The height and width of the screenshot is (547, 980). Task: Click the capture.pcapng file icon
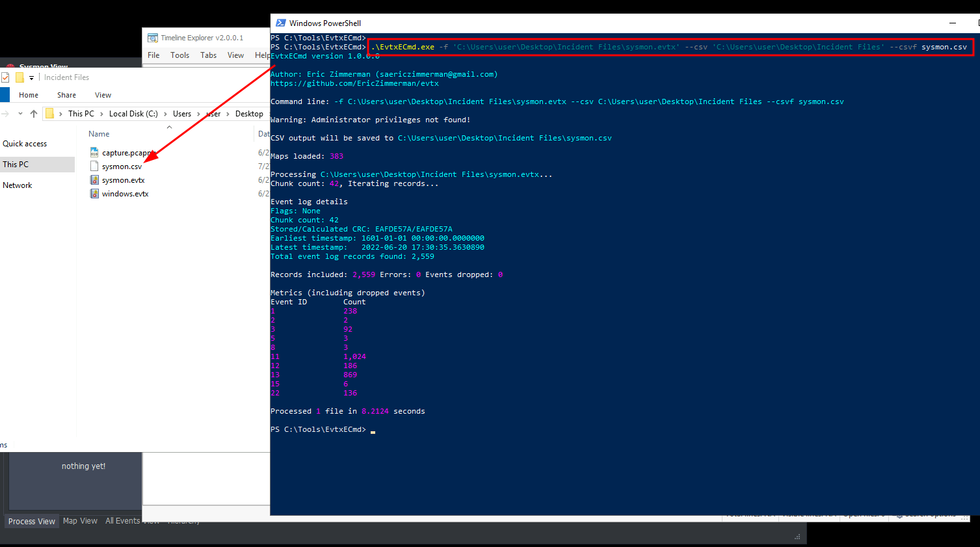94,153
